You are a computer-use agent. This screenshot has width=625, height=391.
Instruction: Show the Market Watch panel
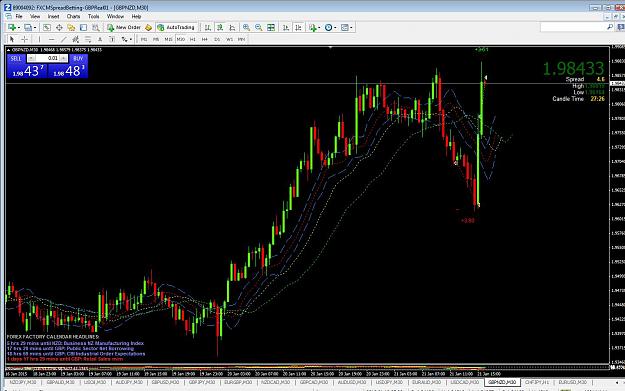point(47,28)
